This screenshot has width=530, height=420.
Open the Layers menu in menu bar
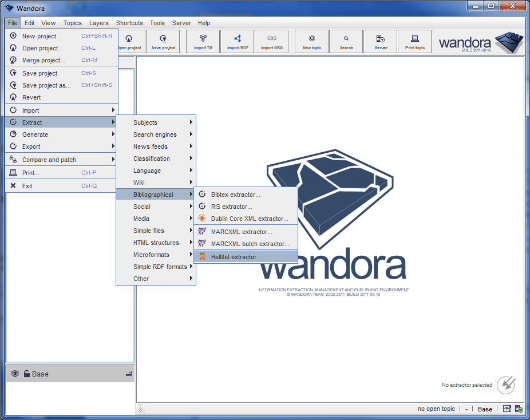click(98, 23)
